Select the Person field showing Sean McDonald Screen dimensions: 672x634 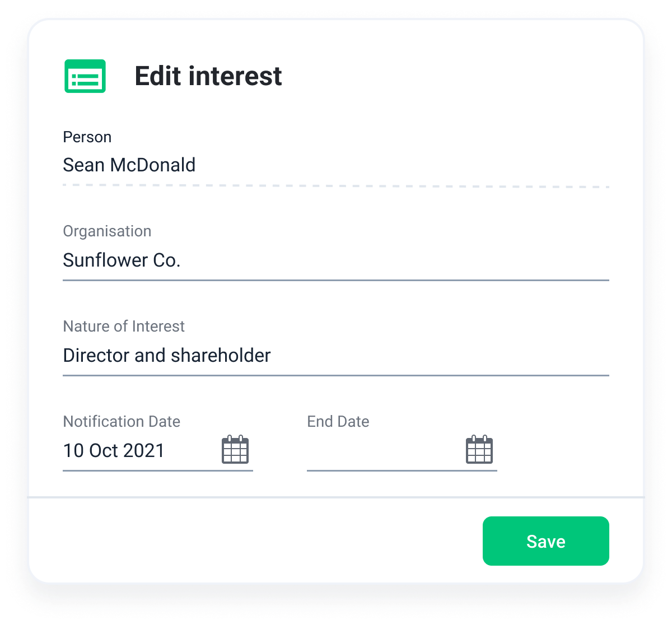pos(129,165)
